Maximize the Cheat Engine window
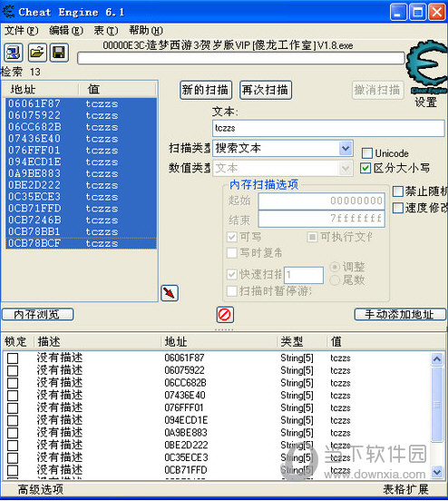This screenshot has width=448, height=501. point(417,12)
